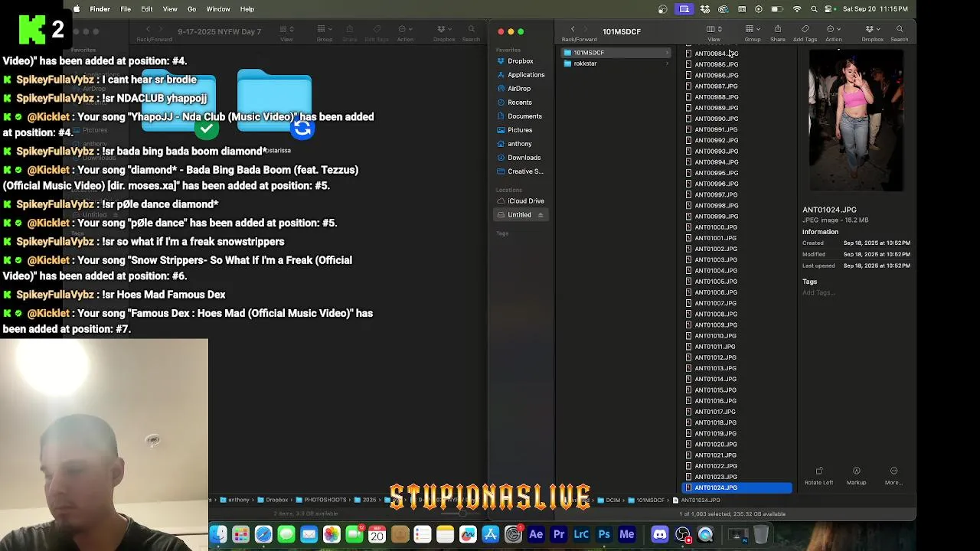Screen dimensions: 980x551
Task: Click Wi-Fi icon in menu bar
Action: coord(797,9)
